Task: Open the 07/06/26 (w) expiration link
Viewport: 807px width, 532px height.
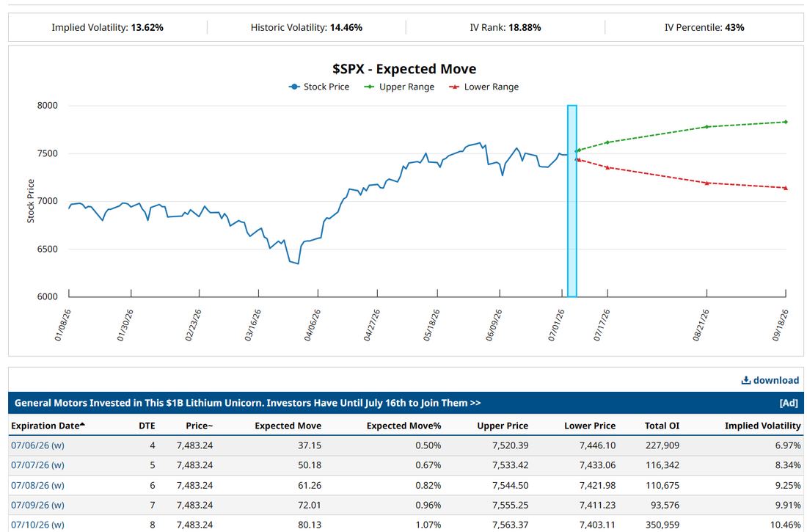Action: pos(37,445)
